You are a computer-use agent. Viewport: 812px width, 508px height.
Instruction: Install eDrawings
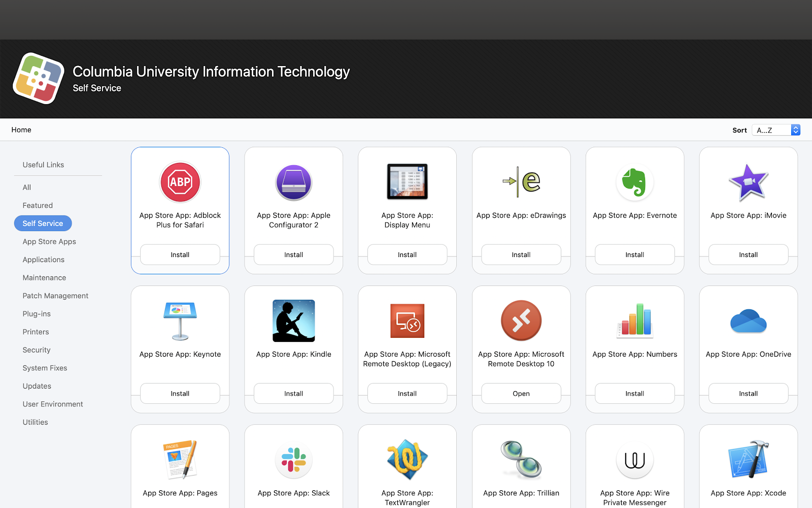tap(521, 255)
